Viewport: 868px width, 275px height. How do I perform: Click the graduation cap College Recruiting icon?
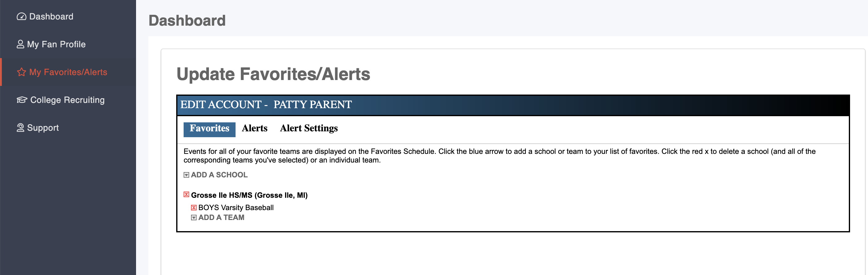coord(22,100)
